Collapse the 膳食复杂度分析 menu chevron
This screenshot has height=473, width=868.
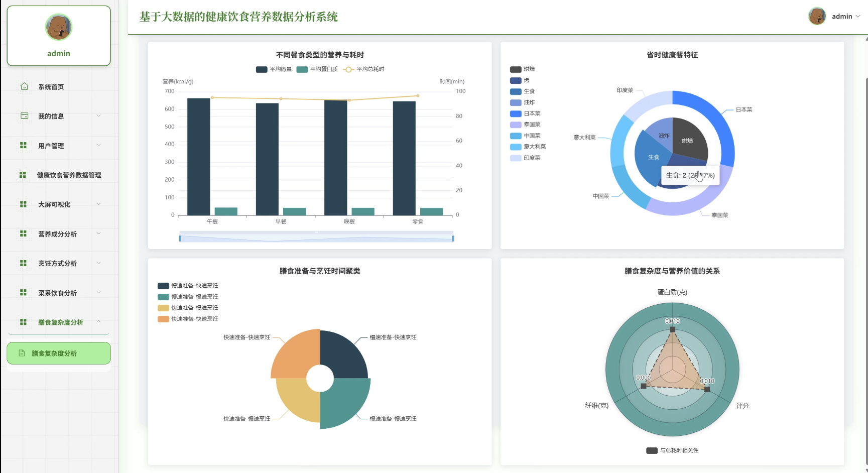(x=98, y=322)
